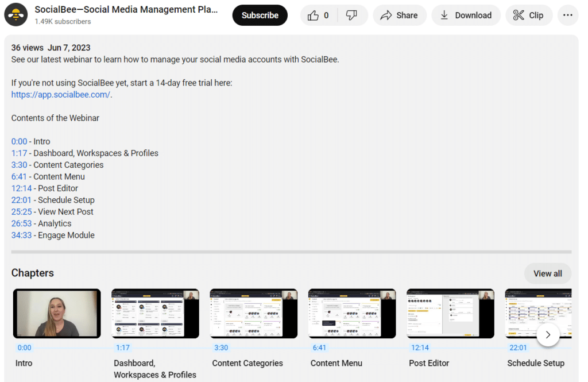This screenshot has width=588, height=382.
Task: Jump to 6:41 Content Menu timestamp in description
Action: pyautogui.click(x=19, y=176)
